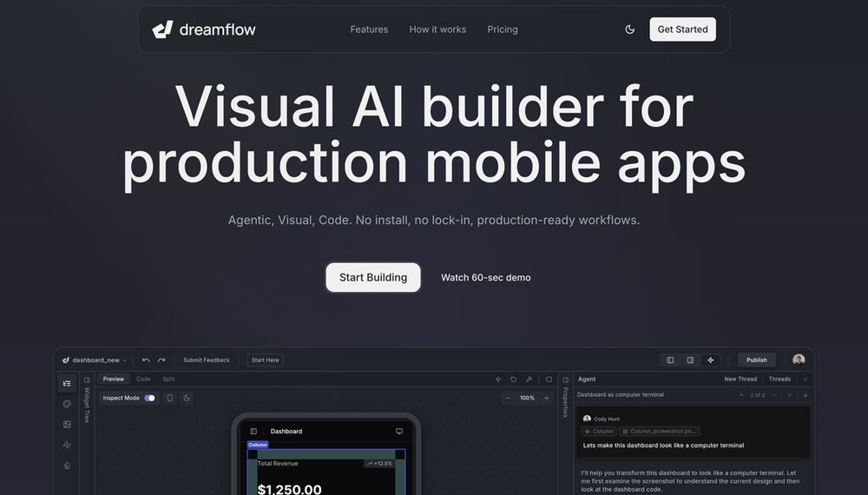Toggle preview dark mode moon icon

pyautogui.click(x=187, y=398)
